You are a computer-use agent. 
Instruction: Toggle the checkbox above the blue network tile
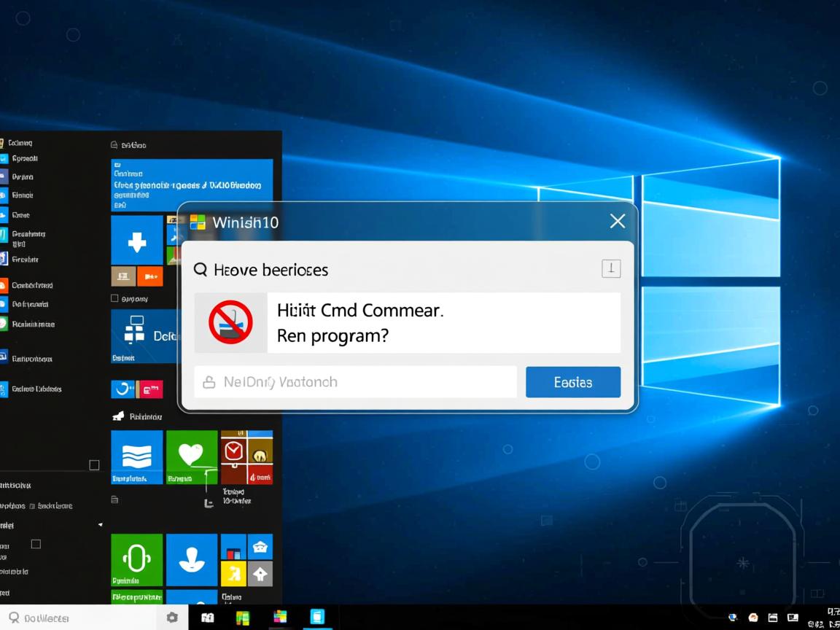tap(114, 298)
